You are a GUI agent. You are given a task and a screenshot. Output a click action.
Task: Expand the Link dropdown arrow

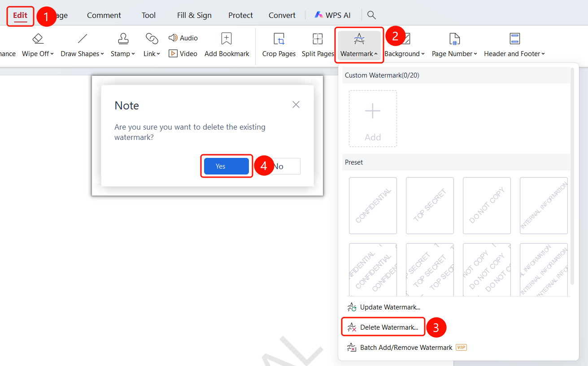pyautogui.click(x=158, y=54)
